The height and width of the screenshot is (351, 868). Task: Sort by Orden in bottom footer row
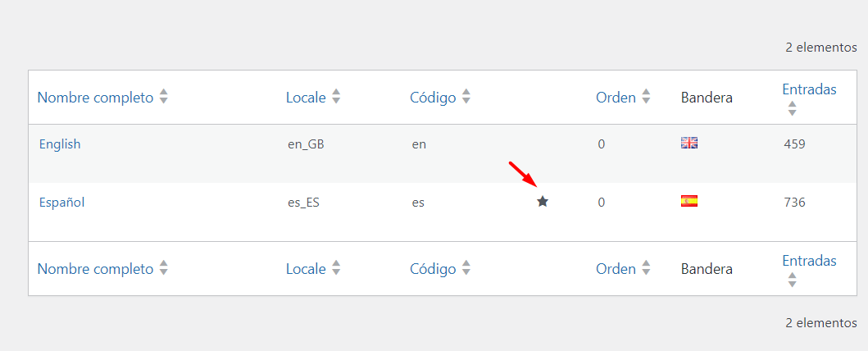(x=616, y=269)
